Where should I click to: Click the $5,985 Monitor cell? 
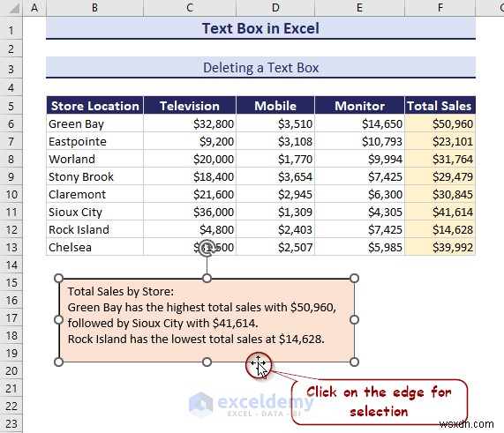[359, 247]
